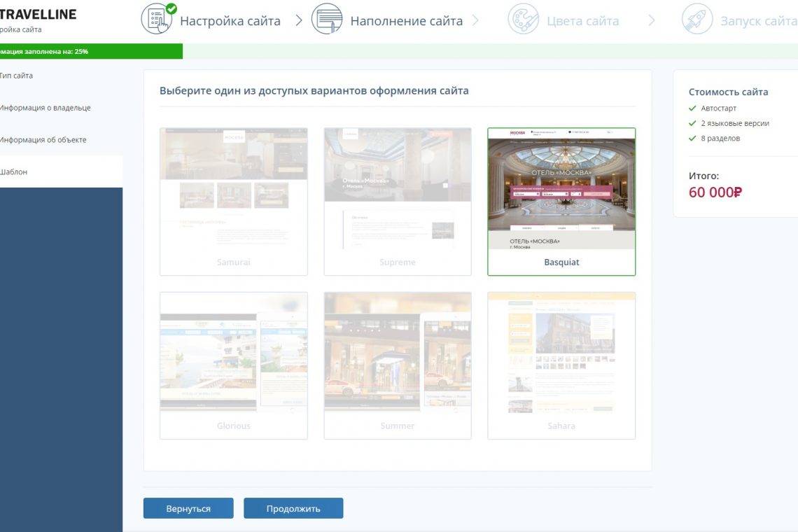
Task: Click the Basquiat template name label
Action: click(561, 262)
